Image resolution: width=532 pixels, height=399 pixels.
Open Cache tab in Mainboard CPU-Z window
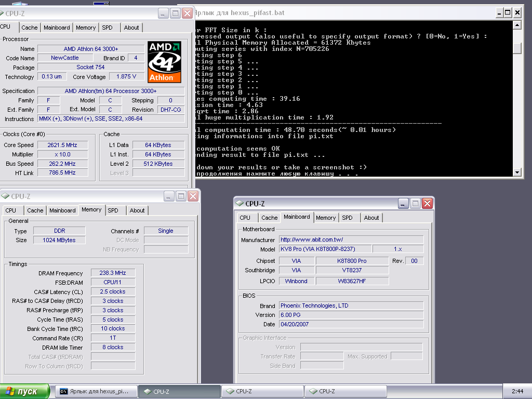tap(270, 218)
